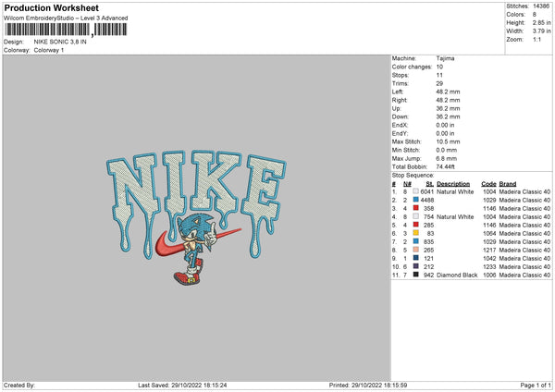Click the EndY value 0.00 in
Viewport: 555px width, 392px height.
pos(445,133)
